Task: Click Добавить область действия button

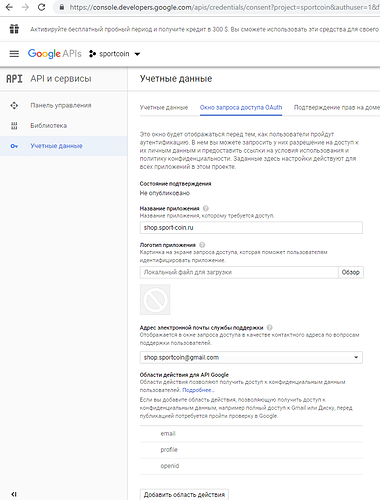Action: pyautogui.click(x=184, y=495)
